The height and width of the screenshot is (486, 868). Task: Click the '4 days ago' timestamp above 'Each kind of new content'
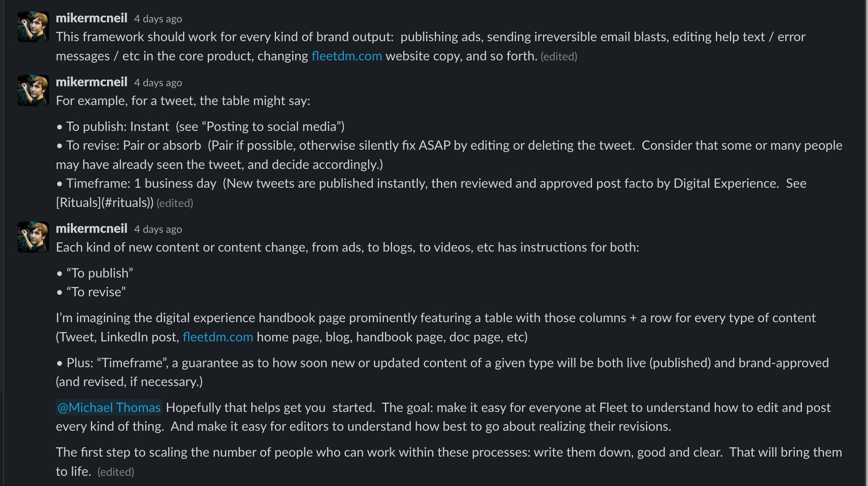(x=158, y=229)
